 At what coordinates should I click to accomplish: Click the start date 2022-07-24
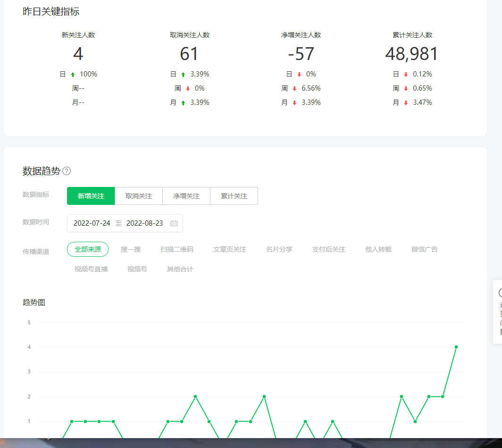pos(92,223)
